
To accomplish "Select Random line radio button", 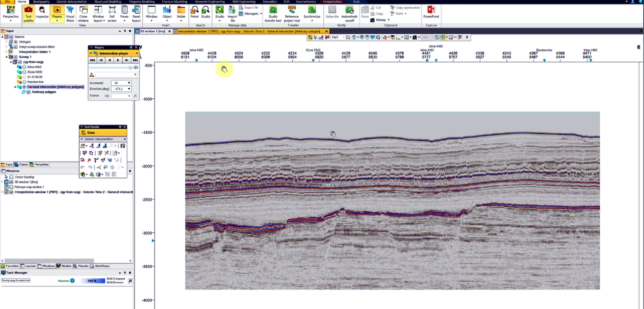I will click(24, 82).
